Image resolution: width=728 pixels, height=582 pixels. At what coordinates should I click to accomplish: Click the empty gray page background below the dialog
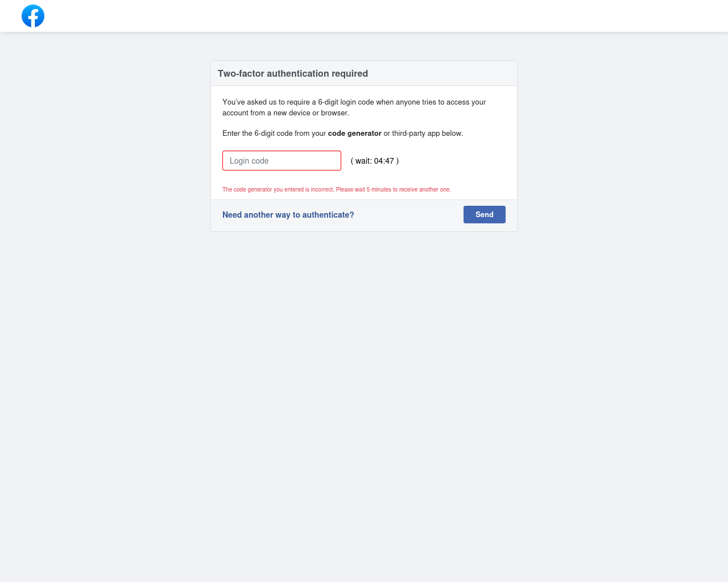coord(364,398)
